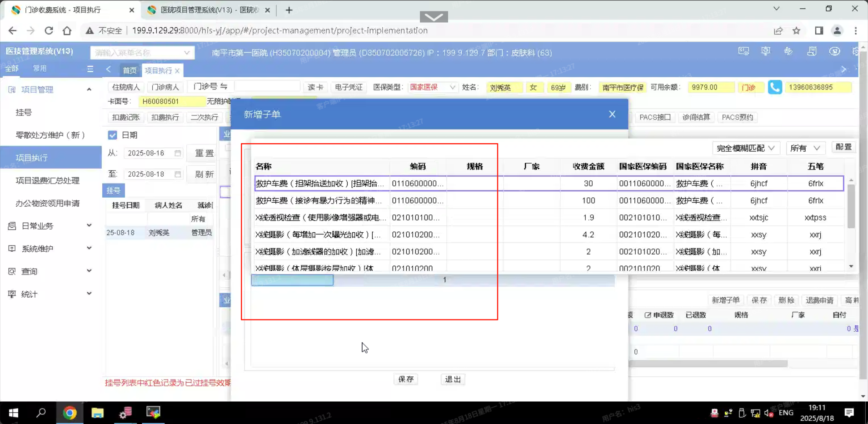Select the 救护车费 row priced 100
Viewport: 868px width, 424px height.
pos(549,200)
